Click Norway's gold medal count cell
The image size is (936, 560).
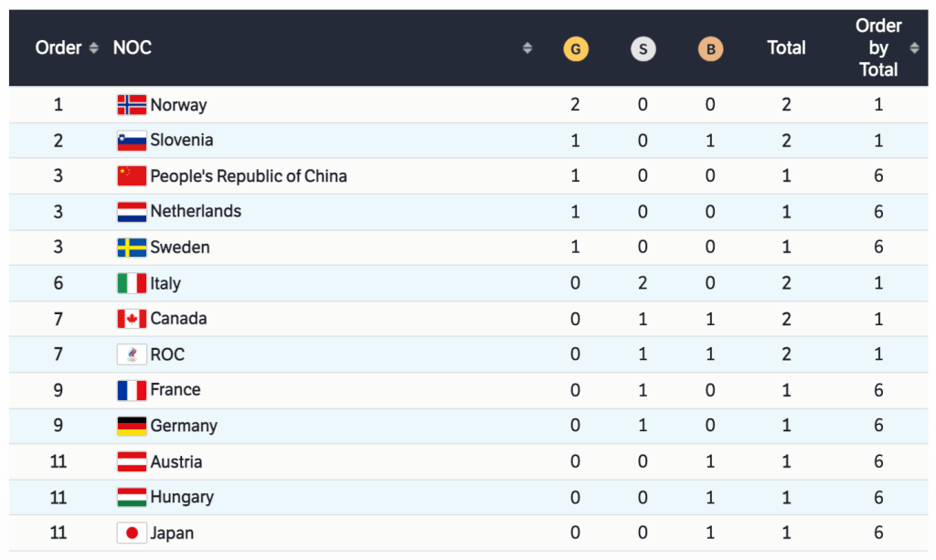pos(575,105)
